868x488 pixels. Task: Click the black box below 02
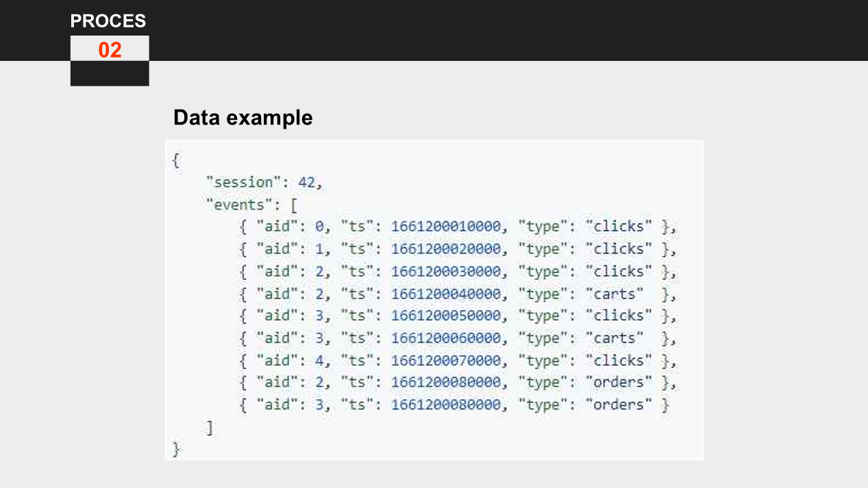pos(110,73)
